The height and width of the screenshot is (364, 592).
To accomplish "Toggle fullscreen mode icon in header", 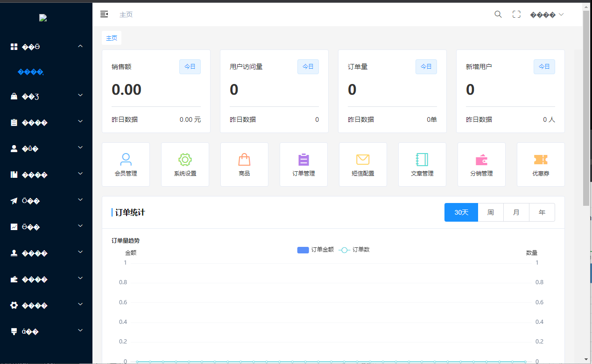I will click(516, 14).
